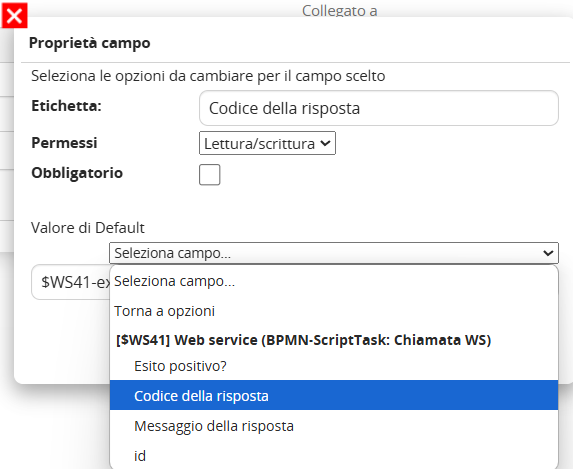Click the Etichetta text field

tap(379, 108)
